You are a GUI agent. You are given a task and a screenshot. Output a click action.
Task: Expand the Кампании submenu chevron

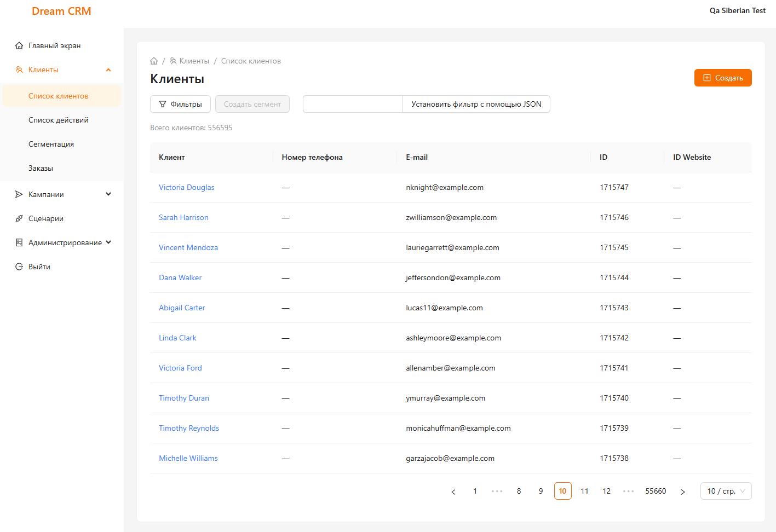coord(108,194)
